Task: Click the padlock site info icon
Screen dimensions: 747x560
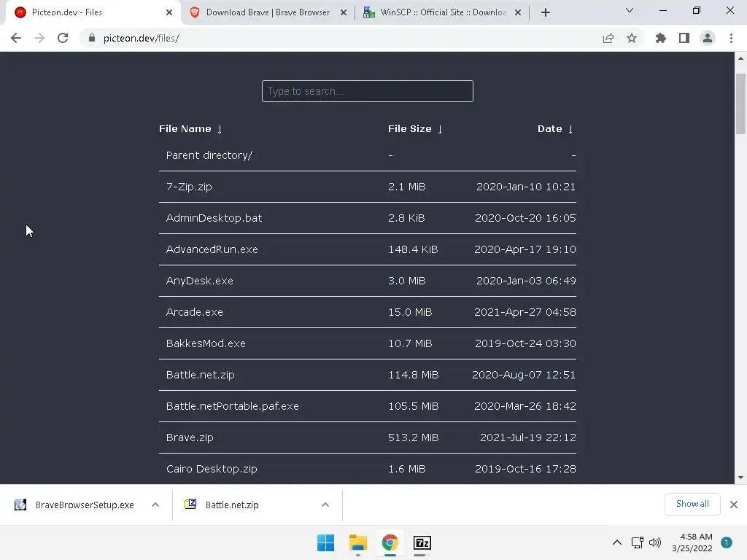Action: point(92,38)
